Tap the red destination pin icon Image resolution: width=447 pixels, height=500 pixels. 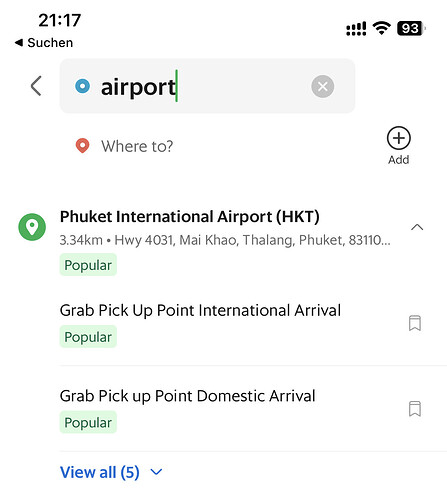(x=82, y=146)
